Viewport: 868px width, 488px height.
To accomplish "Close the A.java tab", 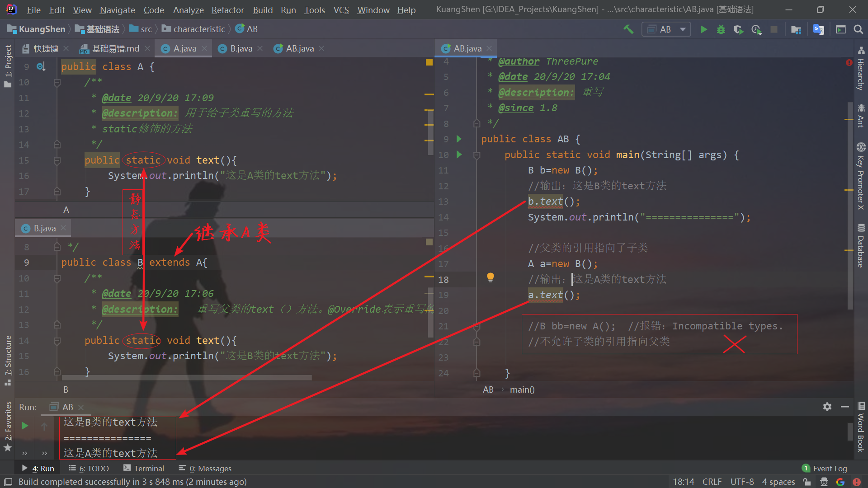I will (x=204, y=48).
